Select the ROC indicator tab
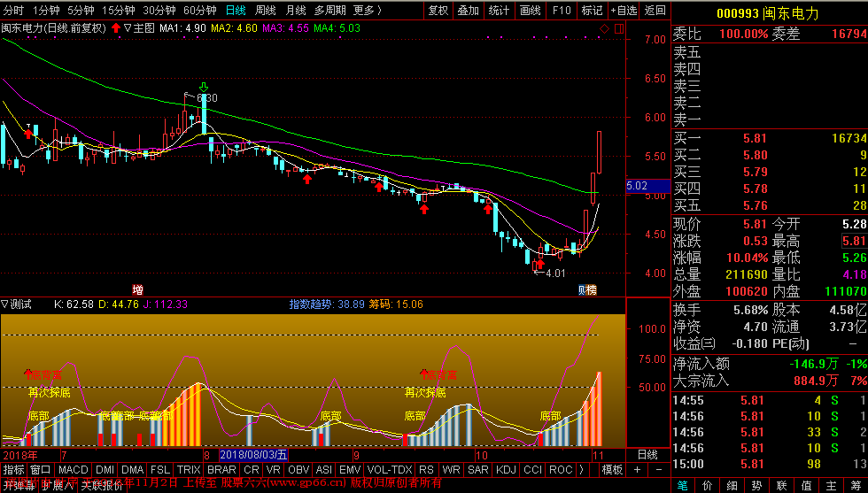This screenshot has height=493, width=868. pyautogui.click(x=560, y=470)
